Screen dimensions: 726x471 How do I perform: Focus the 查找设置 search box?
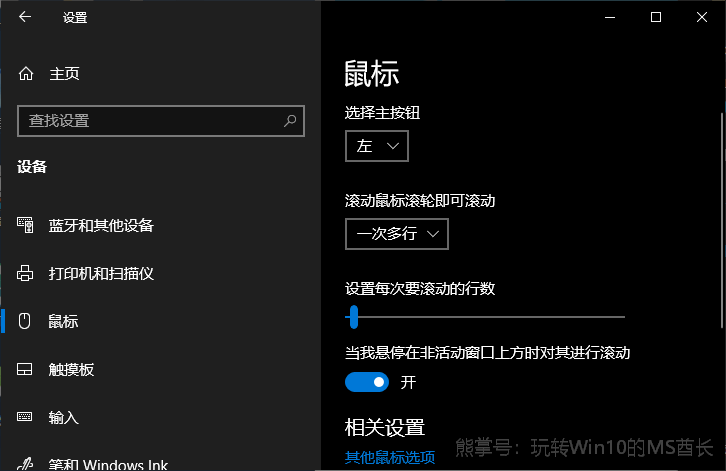click(161, 121)
